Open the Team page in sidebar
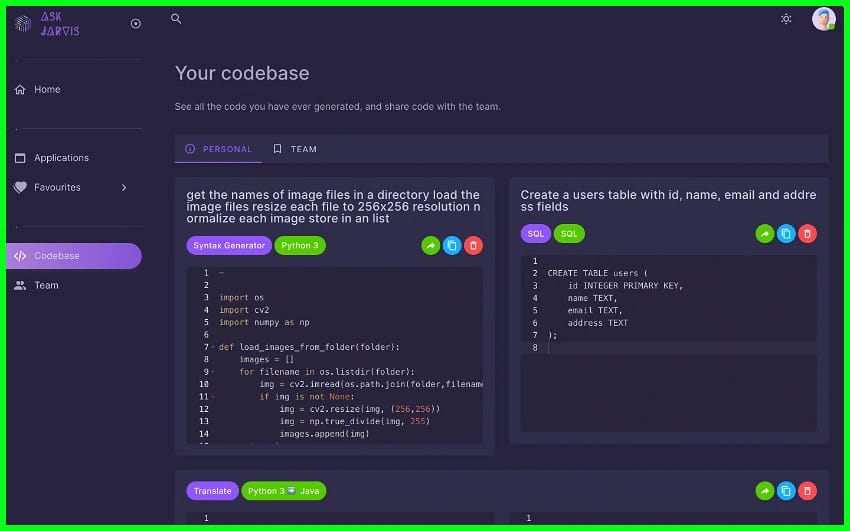The height and width of the screenshot is (531, 850). point(46,285)
